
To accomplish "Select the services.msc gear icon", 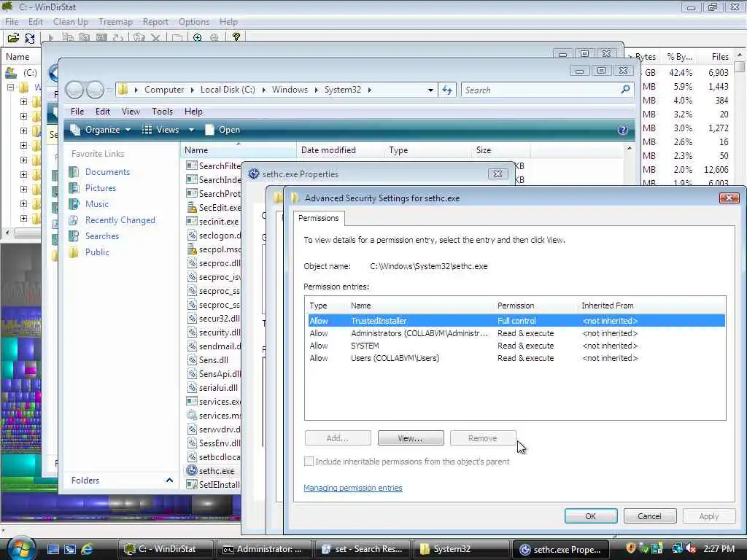I will point(192,415).
